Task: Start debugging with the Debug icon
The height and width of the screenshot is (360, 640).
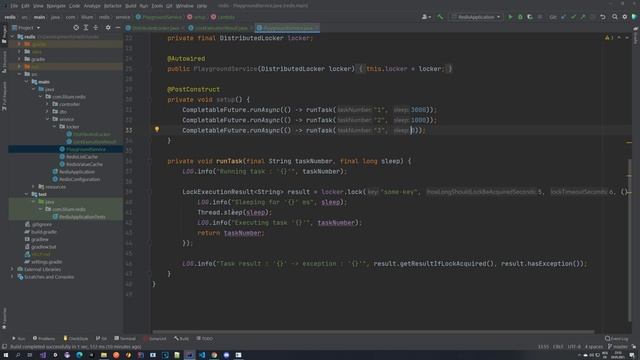Action: coord(520,17)
